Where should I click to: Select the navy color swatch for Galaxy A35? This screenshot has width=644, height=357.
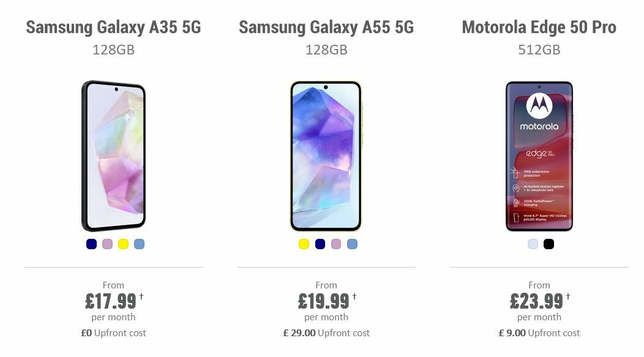point(90,244)
